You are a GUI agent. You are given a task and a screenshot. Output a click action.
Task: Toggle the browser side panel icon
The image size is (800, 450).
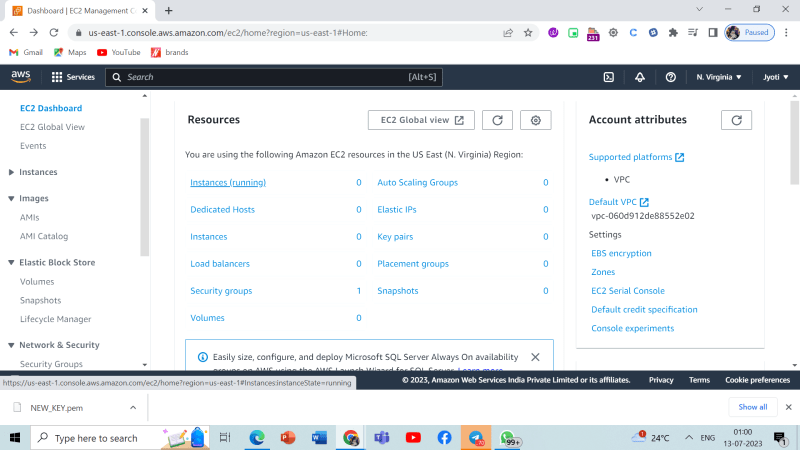(x=713, y=33)
